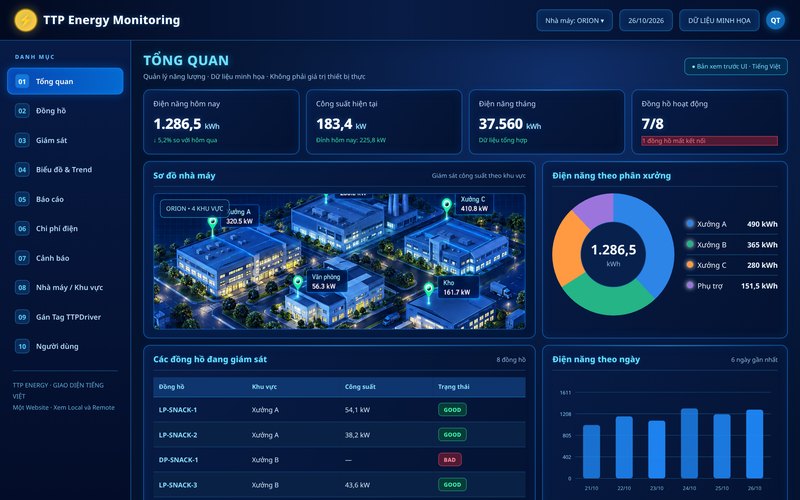Open the Đồng hồ menu item
800x500 pixels.
(x=65, y=111)
